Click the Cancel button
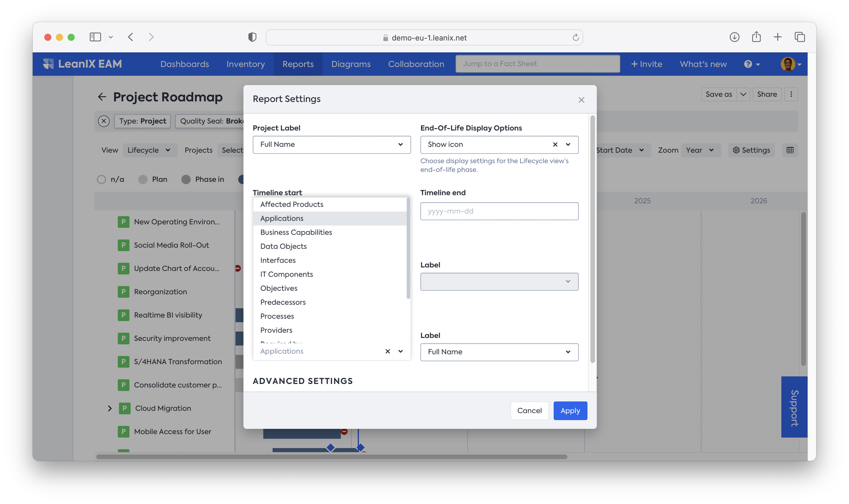 pos(529,410)
